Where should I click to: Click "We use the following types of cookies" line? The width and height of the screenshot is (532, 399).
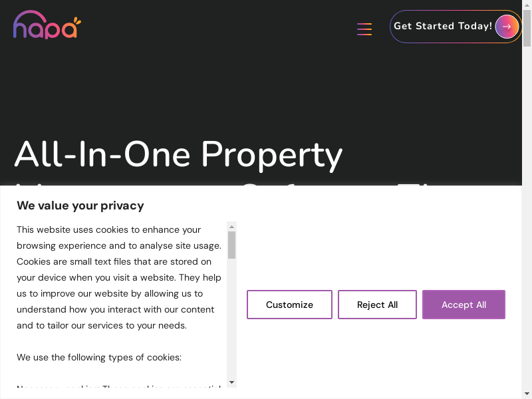coord(98,357)
